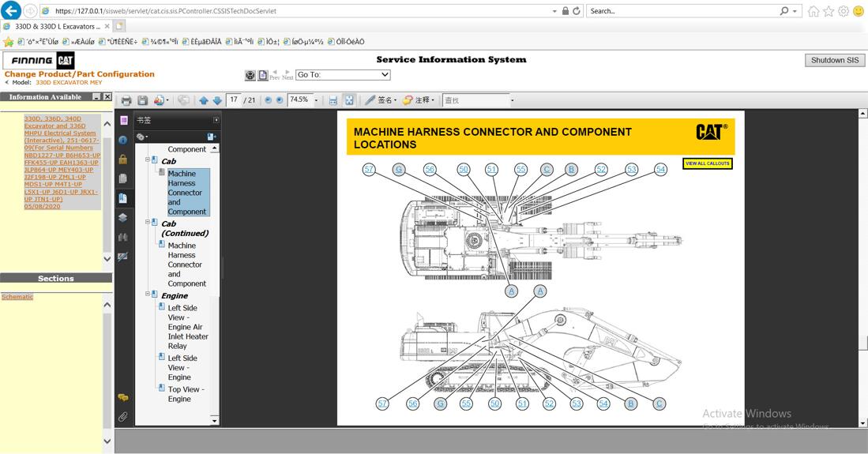Click the SIS view image icon
The width and height of the screenshot is (868, 454).
[x=250, y=75]
